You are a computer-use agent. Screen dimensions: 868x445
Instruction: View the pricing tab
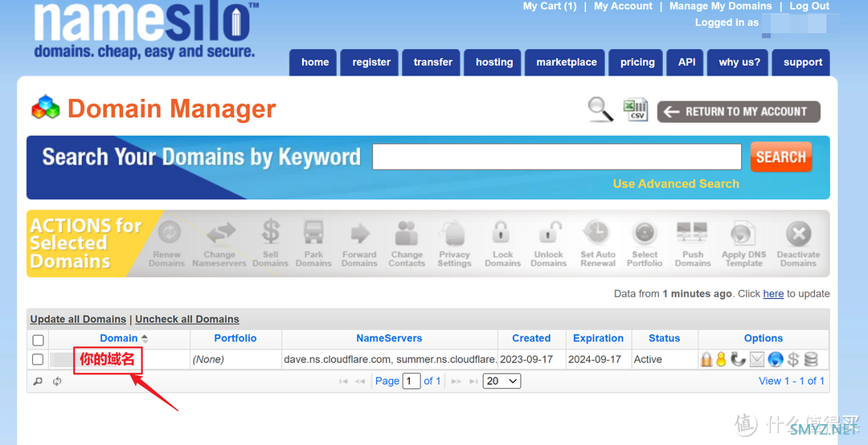coord(636,63)
